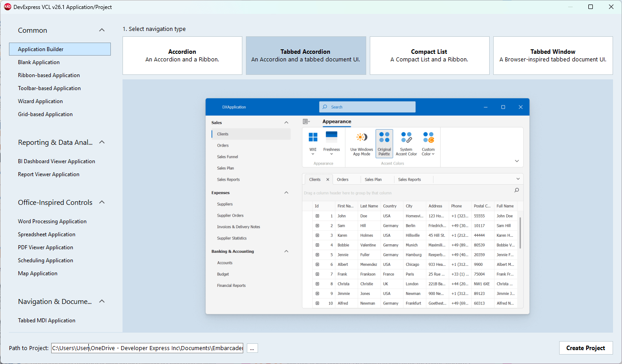Open Sales Funnel in preview accordion

tap(251, 157)
